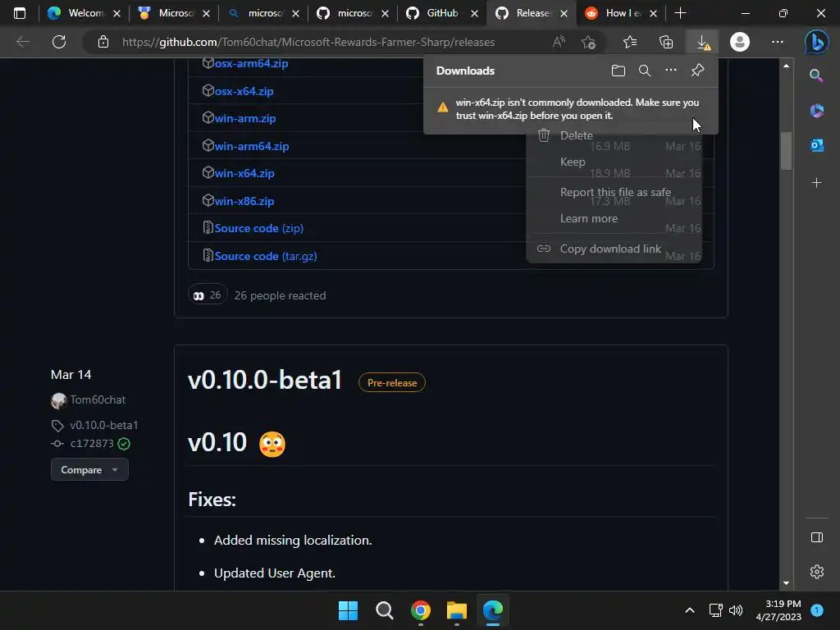
Task: Download osx-arm64.zip asset
Action: [251, 63]
